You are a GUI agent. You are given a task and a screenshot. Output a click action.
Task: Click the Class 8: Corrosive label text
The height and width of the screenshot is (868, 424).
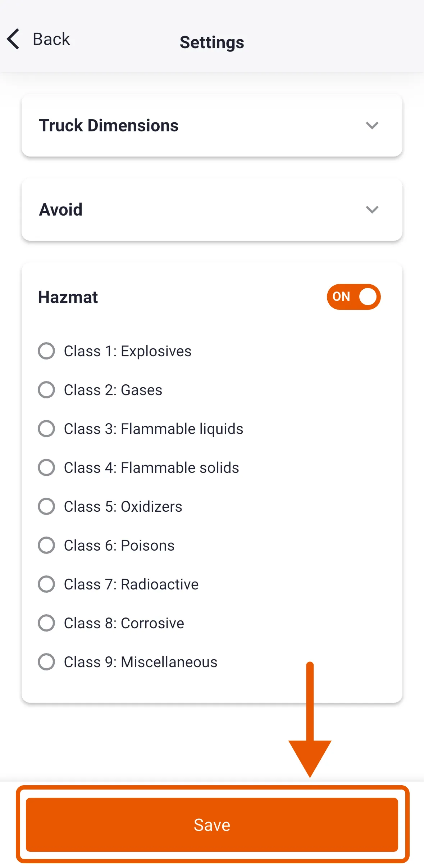pos(124,623)
